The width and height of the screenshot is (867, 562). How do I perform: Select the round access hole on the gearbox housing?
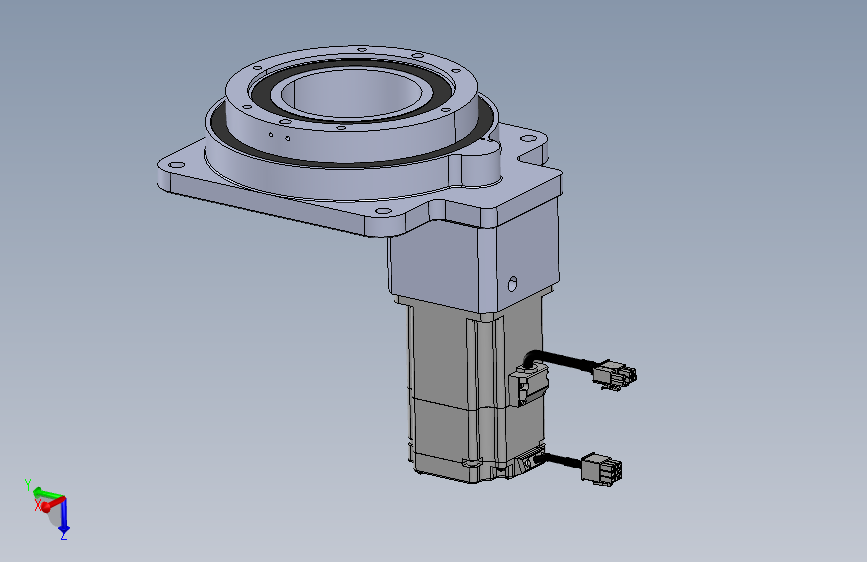[513, 284]
